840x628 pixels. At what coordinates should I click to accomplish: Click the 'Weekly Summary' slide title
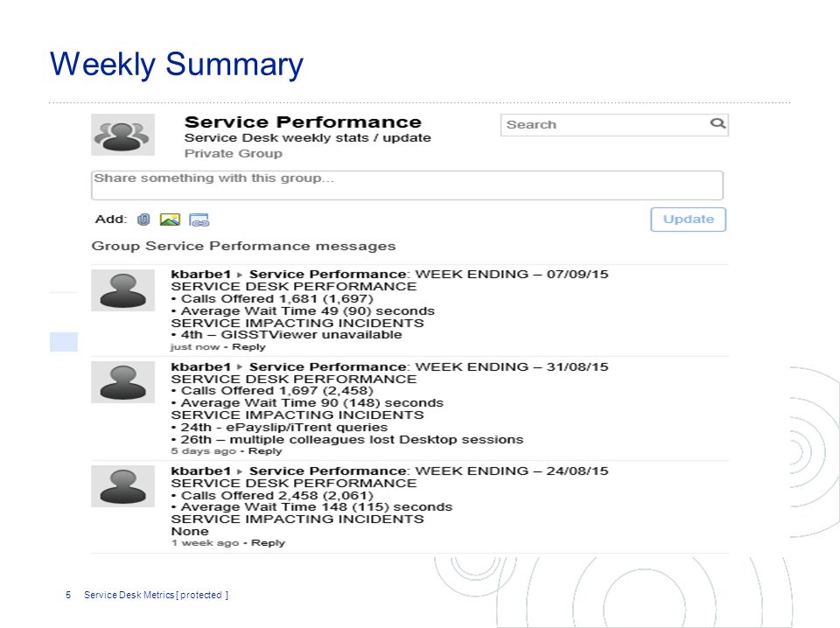[x=176, y=64]
